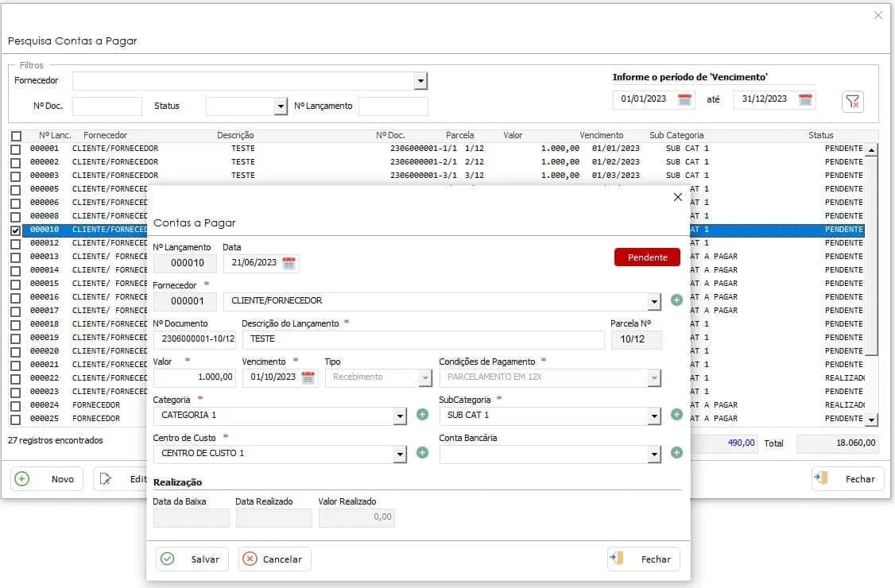Open the Fornecedor filter dropdown
The image size is (895, 588).
[x=420, y=81]
